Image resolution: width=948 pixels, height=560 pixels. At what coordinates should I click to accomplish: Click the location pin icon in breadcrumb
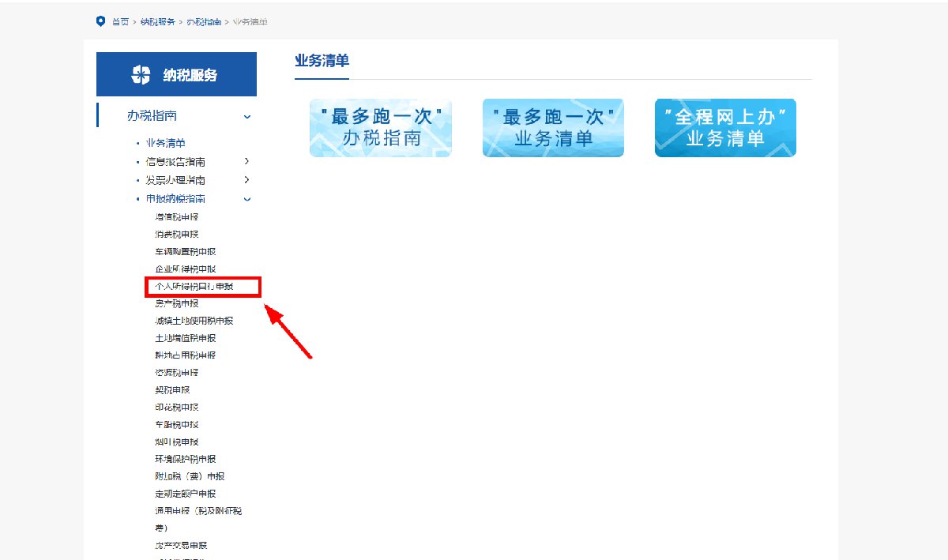pyautogui.click(x=100, y=21)
